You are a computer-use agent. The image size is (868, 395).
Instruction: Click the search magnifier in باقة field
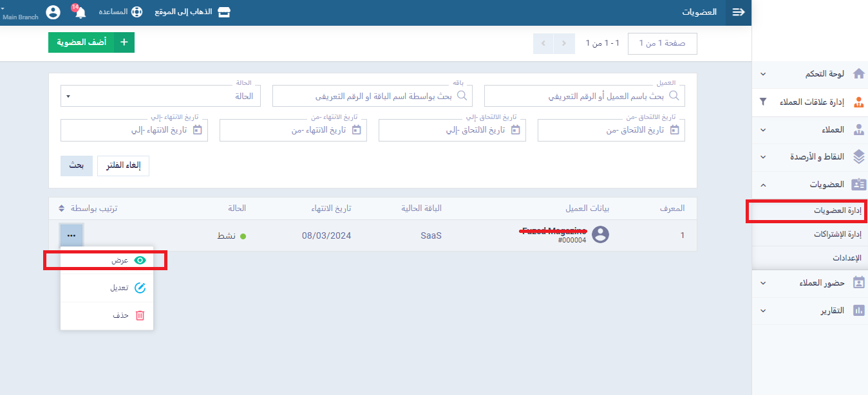(462, 96)
